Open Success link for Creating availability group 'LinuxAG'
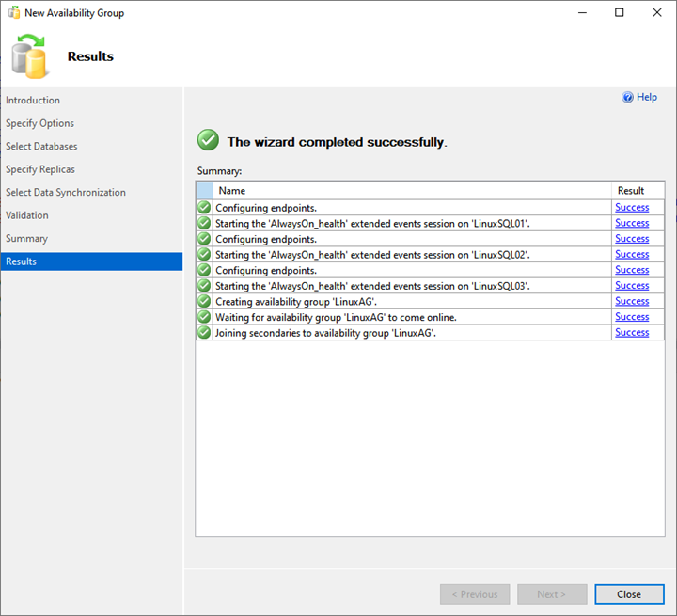Screen dimensions: 677x616 (632, 301)
